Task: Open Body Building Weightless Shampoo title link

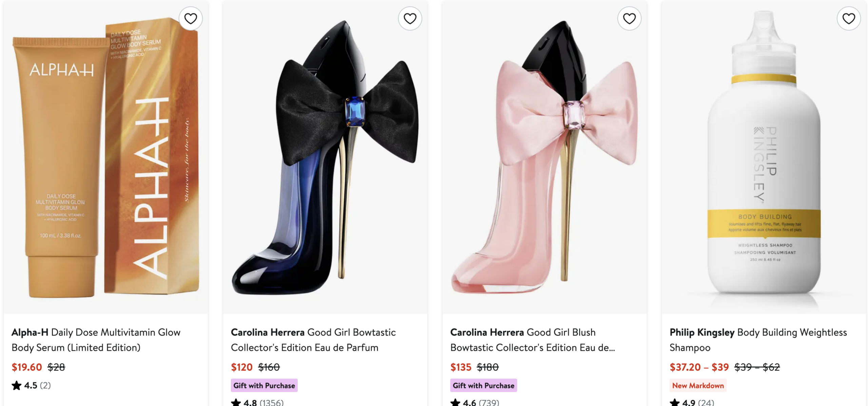Action: point(758,340)
